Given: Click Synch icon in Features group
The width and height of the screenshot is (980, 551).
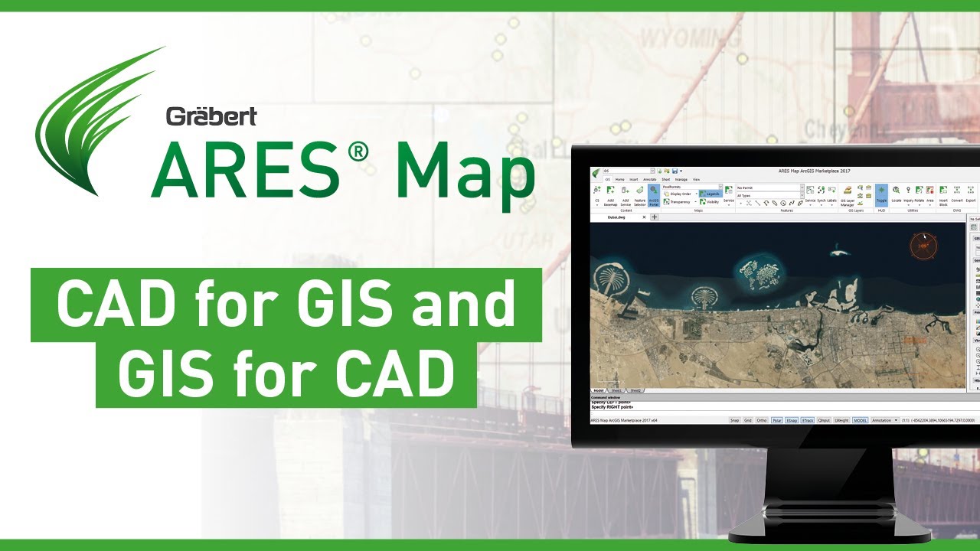Looking at the screenshot, I should pyautogui.click(x=822, y=195).
